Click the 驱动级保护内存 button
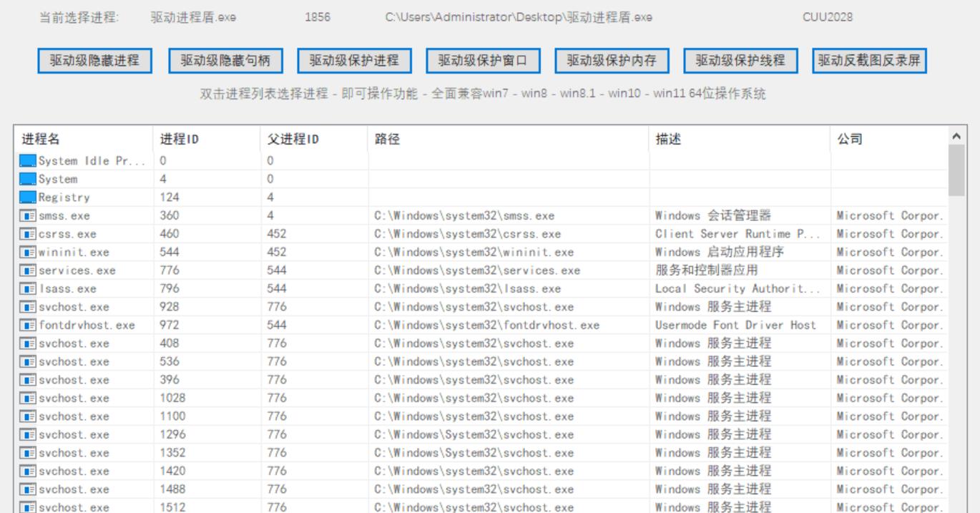 click(x=612, y=61)
